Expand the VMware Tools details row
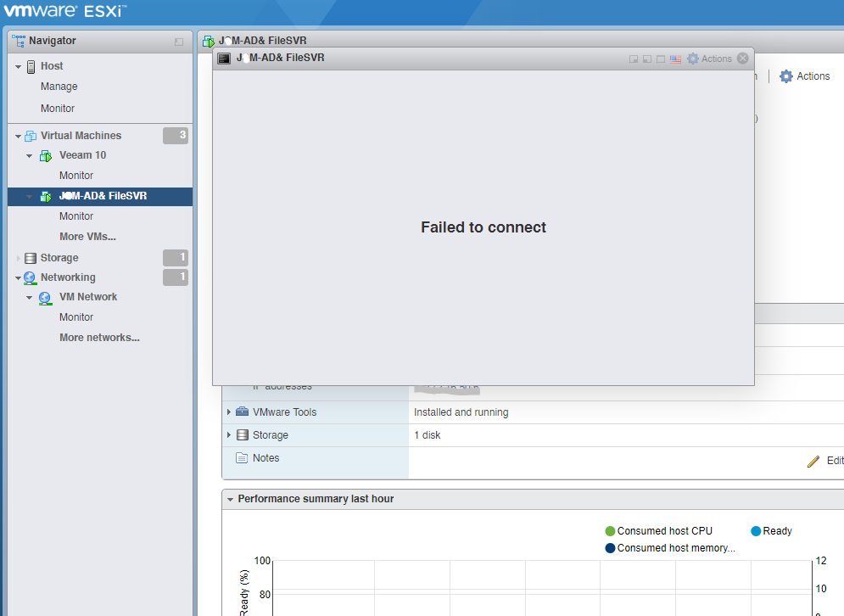 click(x=228, y=412)
